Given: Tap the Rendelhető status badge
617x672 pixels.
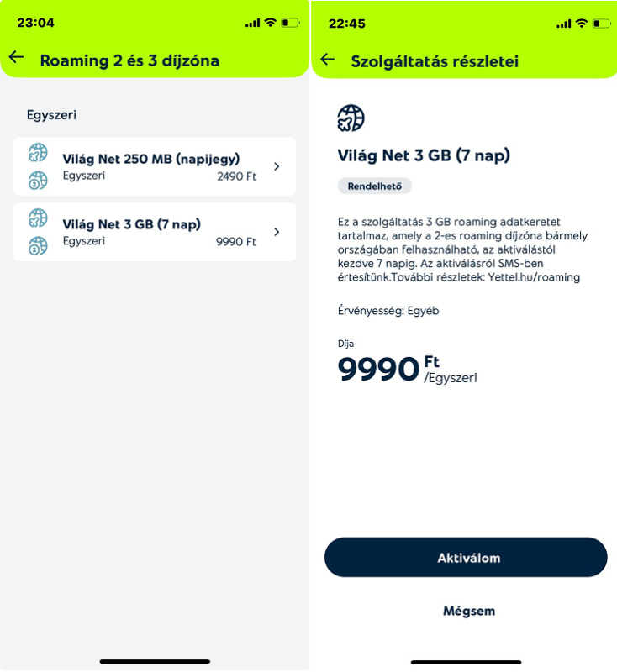Looking at the screenshot, I should 374,186.
